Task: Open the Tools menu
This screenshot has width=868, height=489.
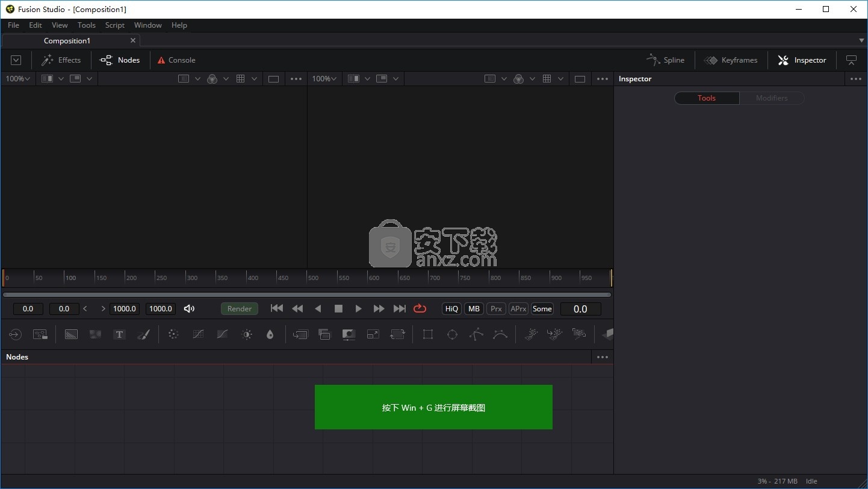Action: point(87,25)
